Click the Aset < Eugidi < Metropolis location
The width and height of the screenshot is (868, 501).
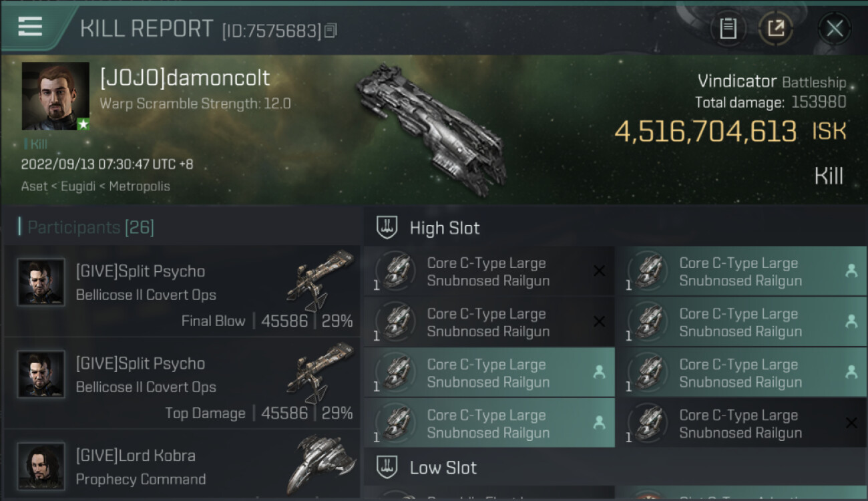tap(95, 186)
